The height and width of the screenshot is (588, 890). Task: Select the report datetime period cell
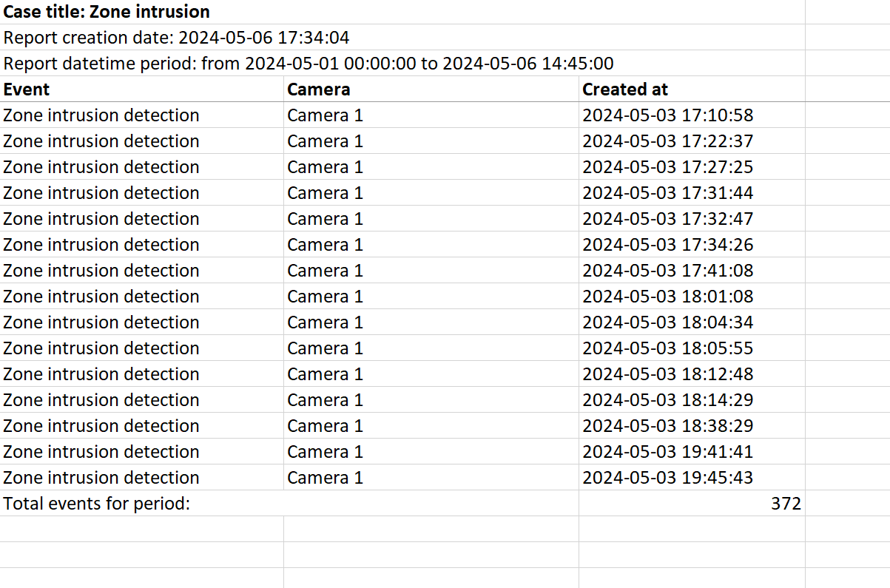pyautogui.click(x=308, y=64)
